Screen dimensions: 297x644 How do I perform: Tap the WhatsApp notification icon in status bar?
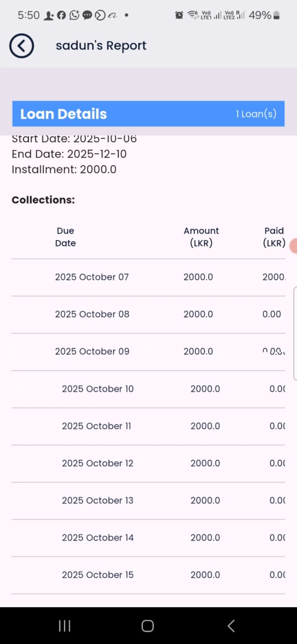tap(74, 15)
